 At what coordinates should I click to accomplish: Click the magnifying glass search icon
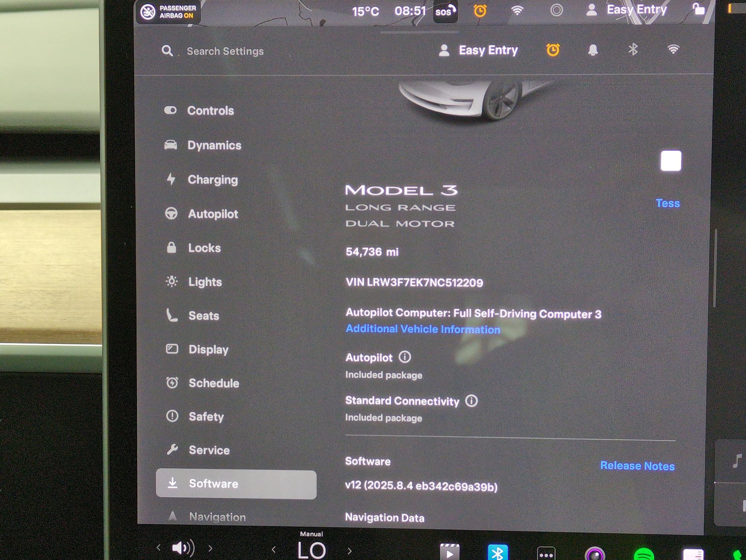point(167,51)
